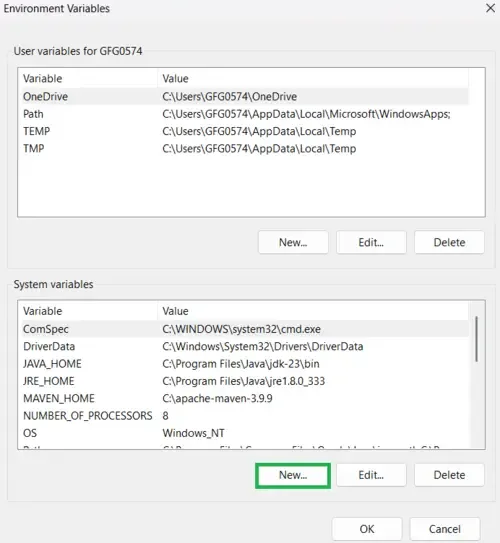Select the MAVEN_HOME system variable
500x543 pixels.
(x=245, y=399)
